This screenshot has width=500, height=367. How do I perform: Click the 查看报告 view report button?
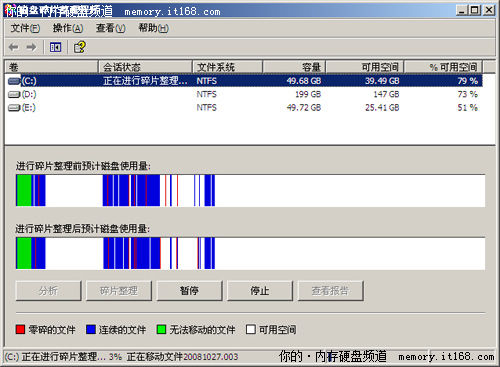[330, 291]
